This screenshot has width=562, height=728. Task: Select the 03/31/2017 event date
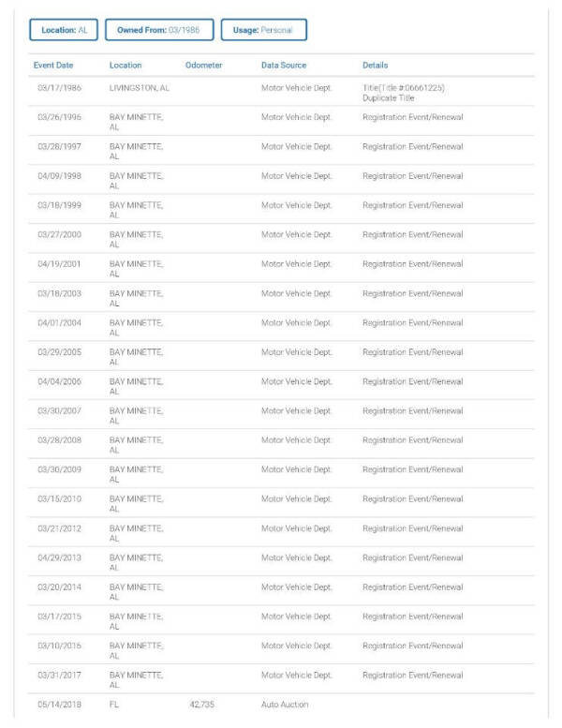pyautogui.click(x=59, y=676)
